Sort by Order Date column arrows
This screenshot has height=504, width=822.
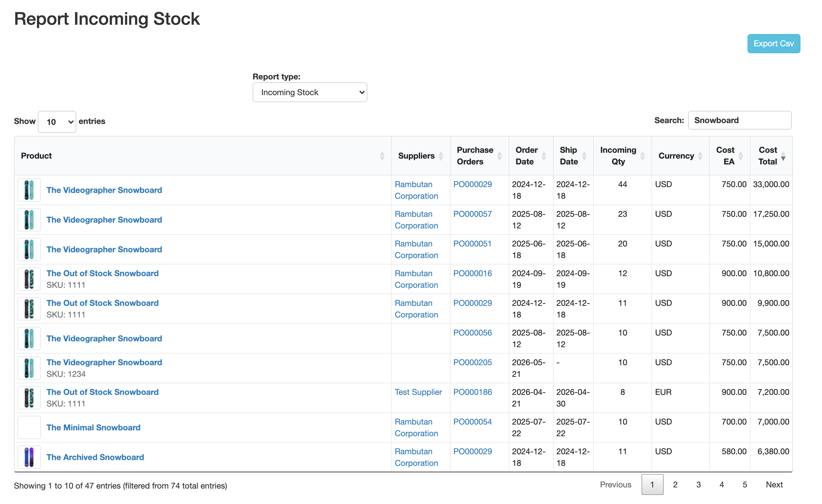[x=544, y=156]
